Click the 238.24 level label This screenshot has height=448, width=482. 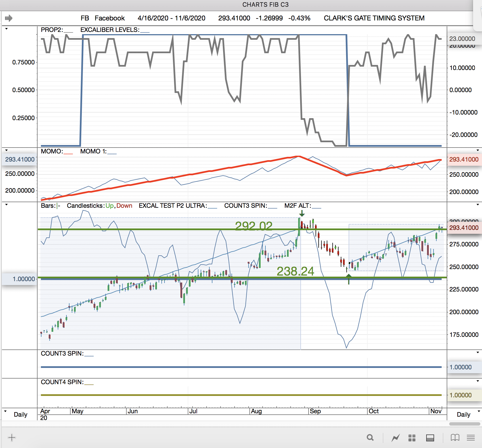click(x=295, y=271)
